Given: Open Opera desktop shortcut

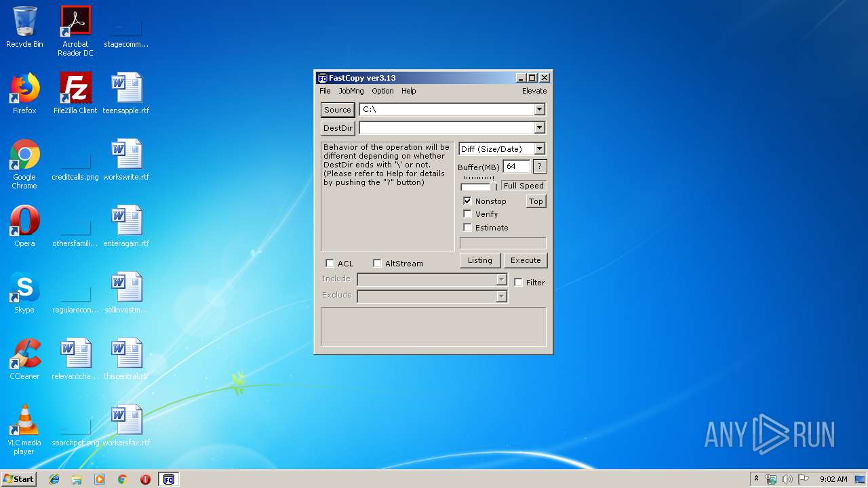Looking at the screenshot, I should pos(24,226).
